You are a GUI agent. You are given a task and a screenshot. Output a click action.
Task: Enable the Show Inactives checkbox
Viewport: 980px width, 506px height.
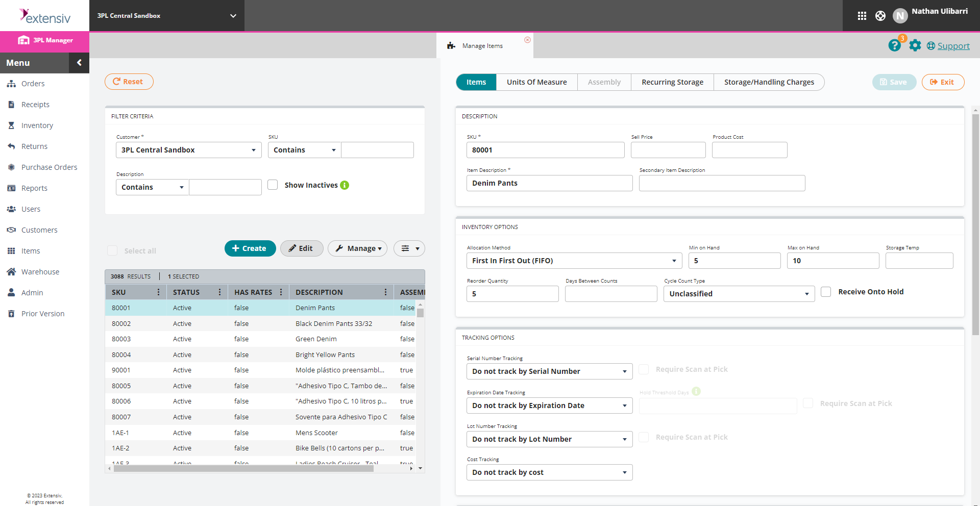pyautogui.click(x=273, y=185)
